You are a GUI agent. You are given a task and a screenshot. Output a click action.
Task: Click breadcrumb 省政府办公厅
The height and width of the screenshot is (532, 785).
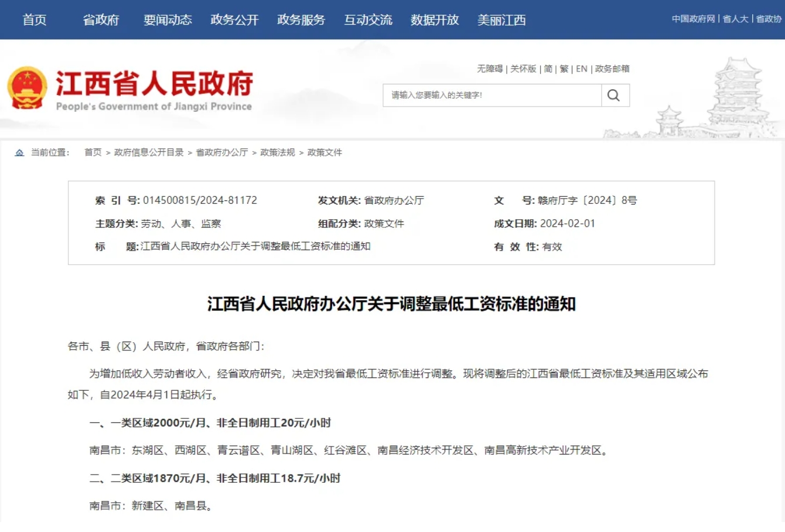click(x=222, y=152)
